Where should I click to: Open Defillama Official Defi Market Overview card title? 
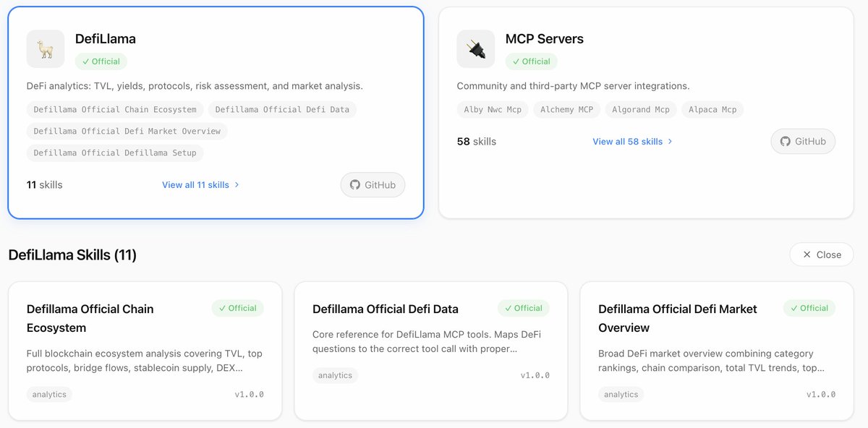pyautogui.click(x=678, y=318)
